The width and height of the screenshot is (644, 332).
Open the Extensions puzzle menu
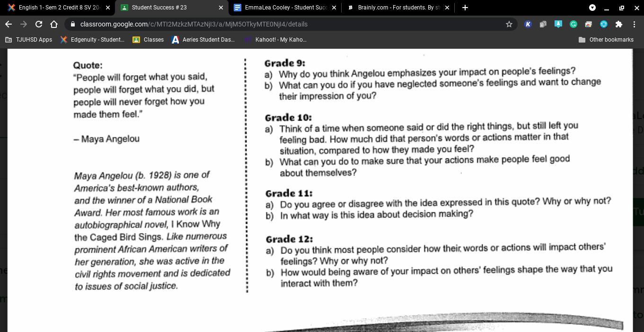point(619,24)
